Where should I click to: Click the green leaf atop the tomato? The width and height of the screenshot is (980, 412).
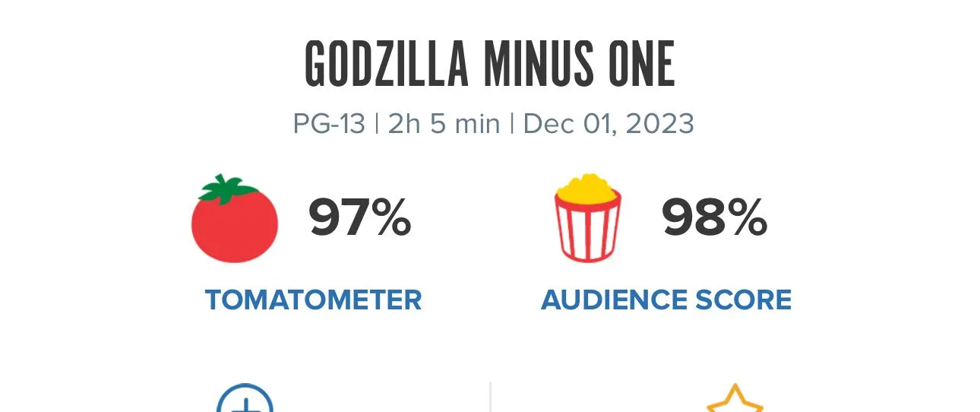point(223,189)
